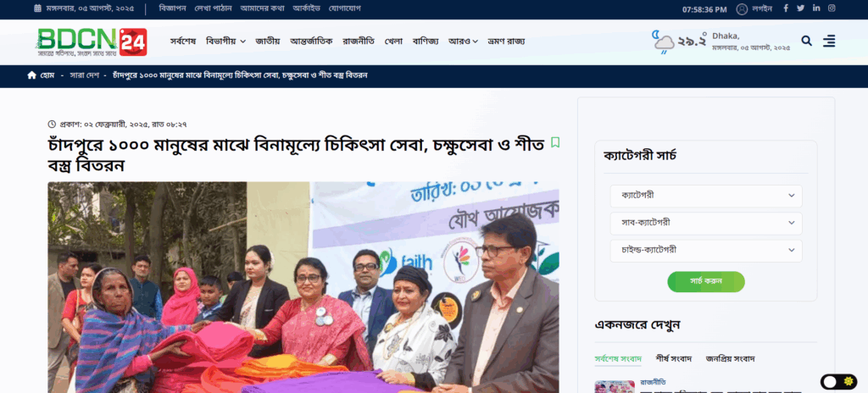Click the home icon in breadcrumb
868x393 pixels.
click(31, 75)
